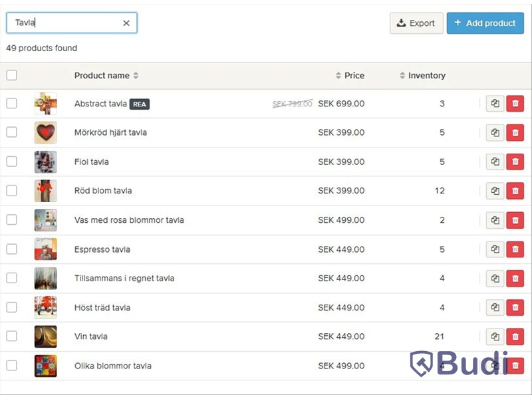The image size is (532, 399).
Task: Select the Vas med rosa blommor tavla checkbox
Action: coord(11,220)
